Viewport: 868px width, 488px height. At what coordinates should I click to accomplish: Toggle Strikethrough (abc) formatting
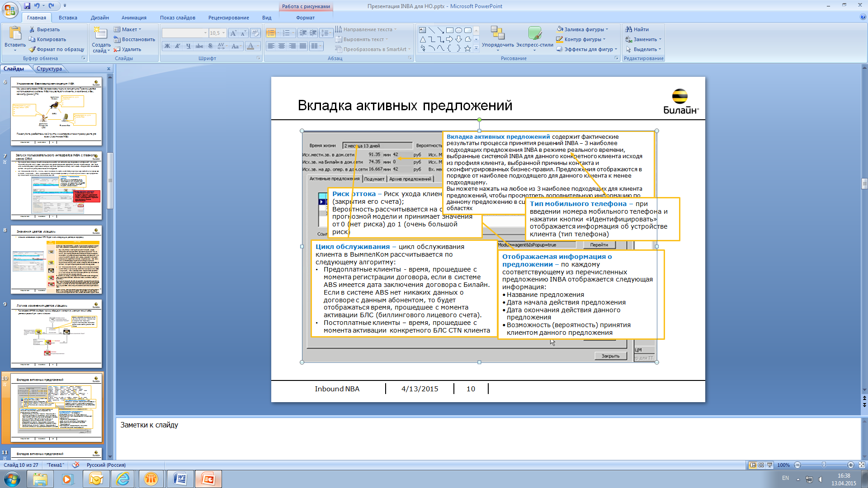pos(199,46)
